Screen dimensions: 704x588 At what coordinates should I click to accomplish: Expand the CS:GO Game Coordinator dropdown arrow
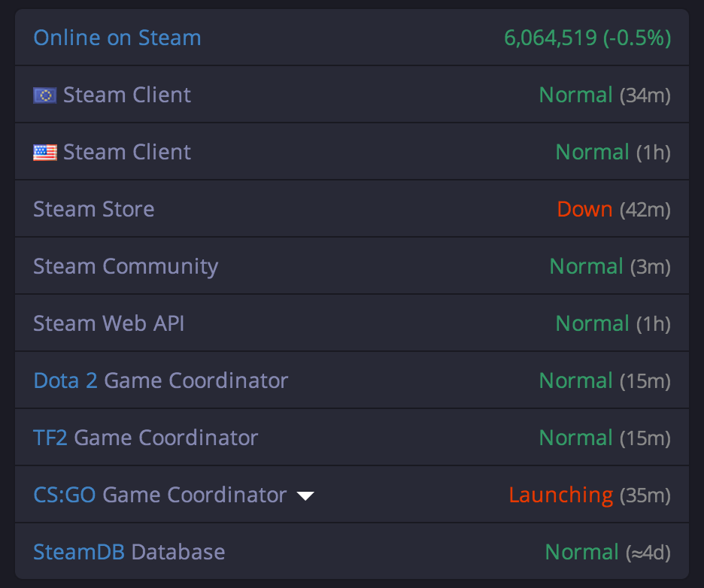point(305,496)
